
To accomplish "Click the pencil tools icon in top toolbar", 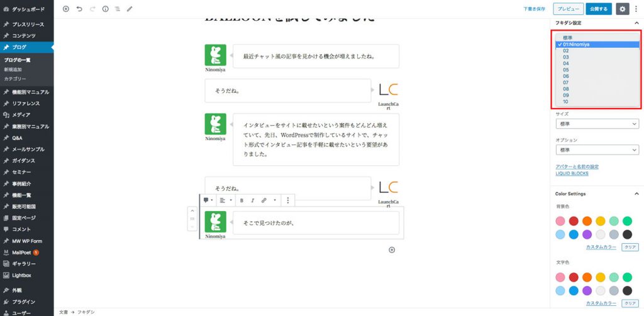I will [130, 9].
